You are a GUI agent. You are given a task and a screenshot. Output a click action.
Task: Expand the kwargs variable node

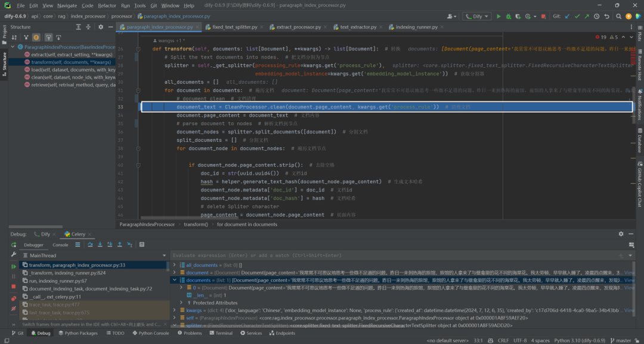click(175, 311)
